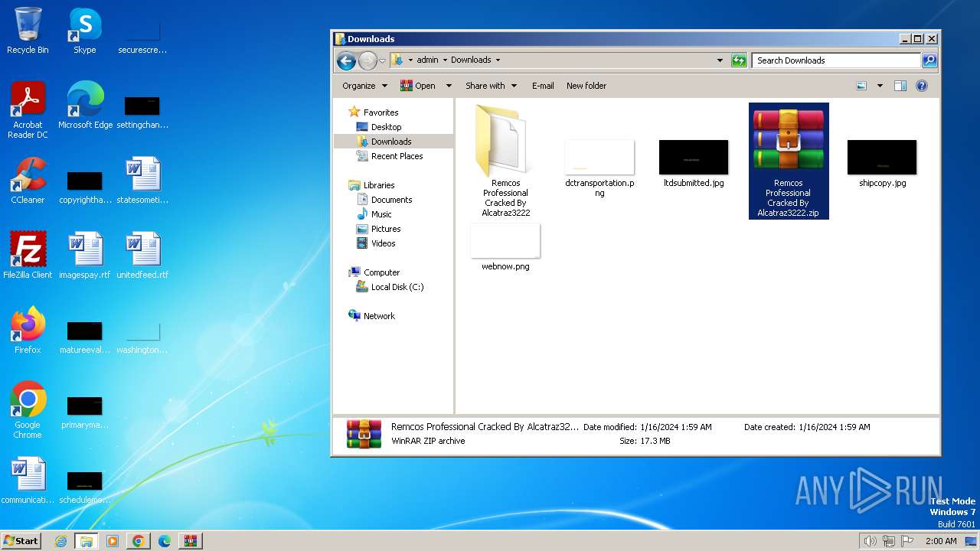This screenshot has height=551, width=980.
Task: Open CCleaner desktop shortcut
Action: 28,181
